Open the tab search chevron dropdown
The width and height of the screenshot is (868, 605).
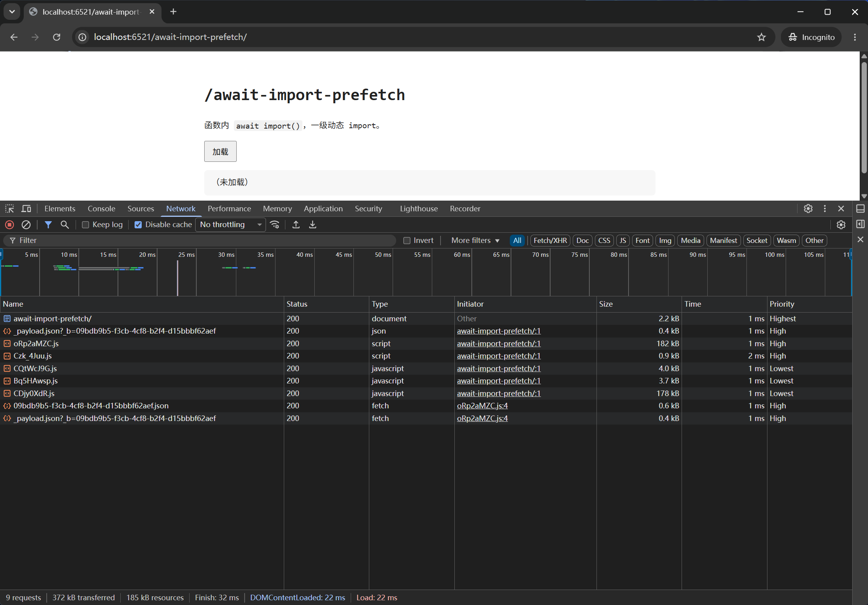tap(12, 12)
